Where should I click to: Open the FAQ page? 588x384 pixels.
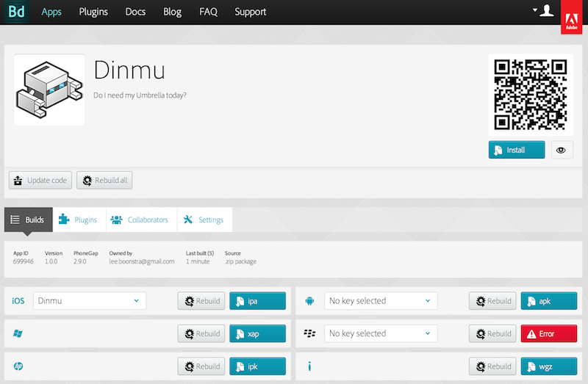click(x=208, y=12)
